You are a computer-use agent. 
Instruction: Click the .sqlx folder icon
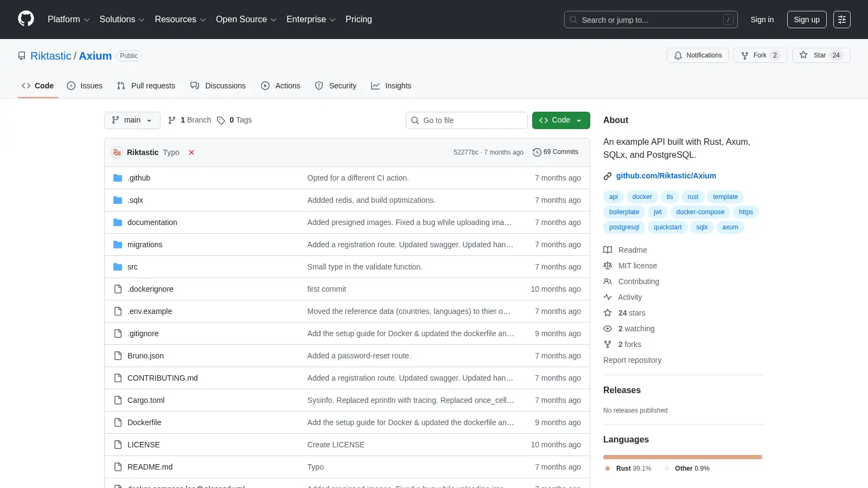[118, 200]
